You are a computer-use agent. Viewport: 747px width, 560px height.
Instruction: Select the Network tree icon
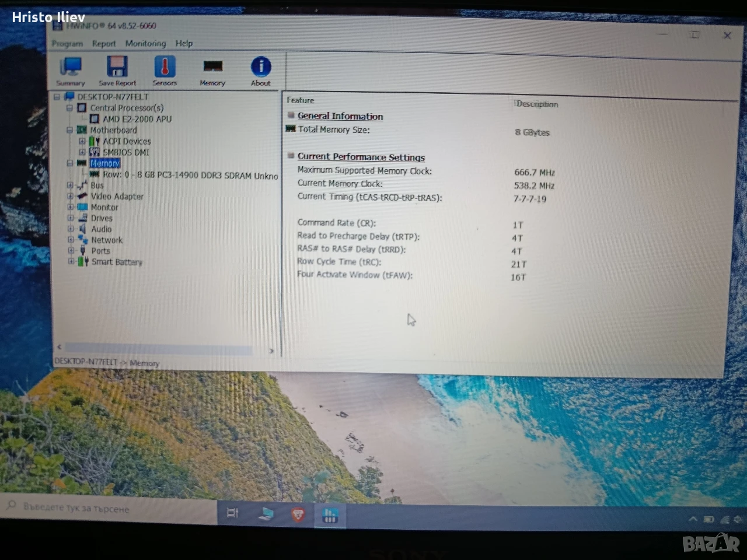coord(83,240)
